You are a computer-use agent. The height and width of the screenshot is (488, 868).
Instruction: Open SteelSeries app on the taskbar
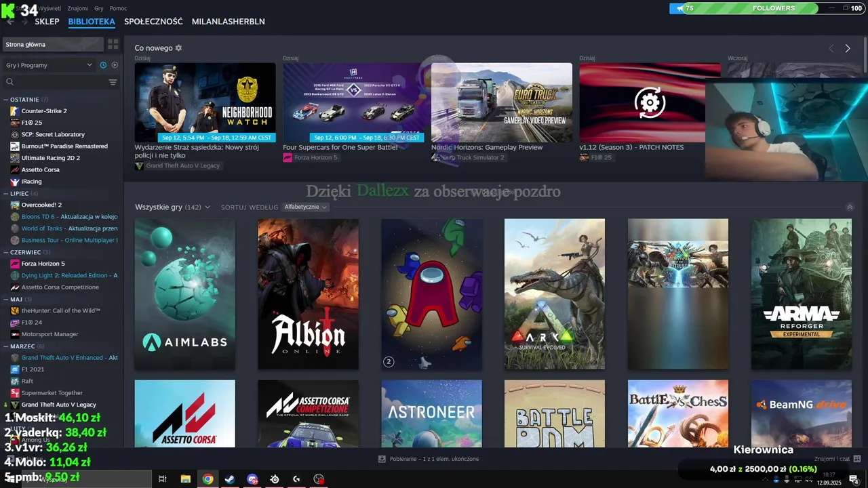[275, 479]
